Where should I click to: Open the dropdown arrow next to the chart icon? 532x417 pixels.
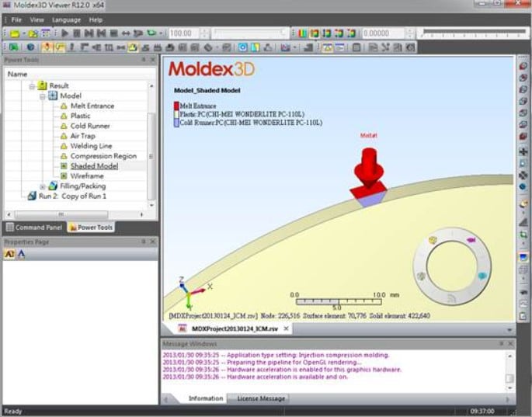click(x=295, y=47)
